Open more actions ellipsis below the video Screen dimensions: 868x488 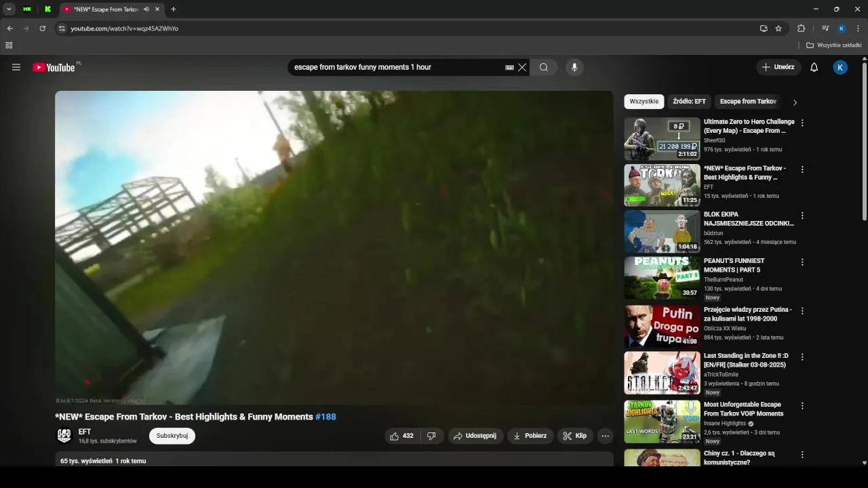coord(606,436)
